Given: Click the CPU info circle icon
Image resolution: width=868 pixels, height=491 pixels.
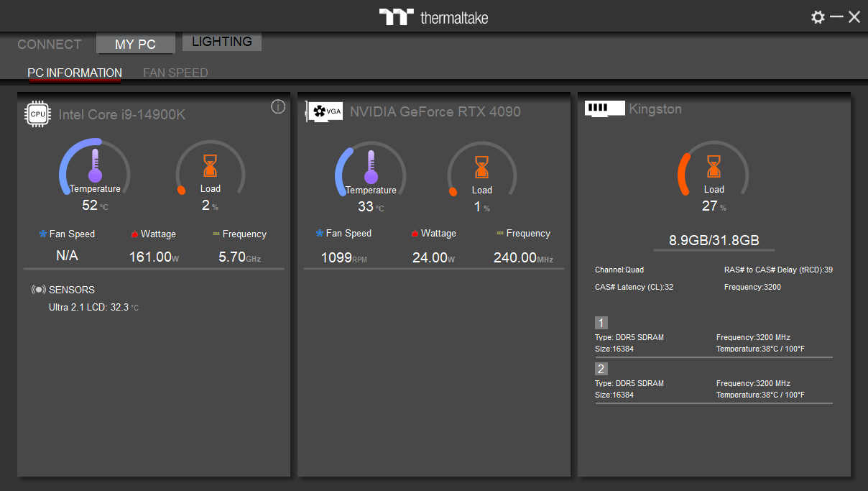Looking at the screenshot, I should [x=278, y=106].
